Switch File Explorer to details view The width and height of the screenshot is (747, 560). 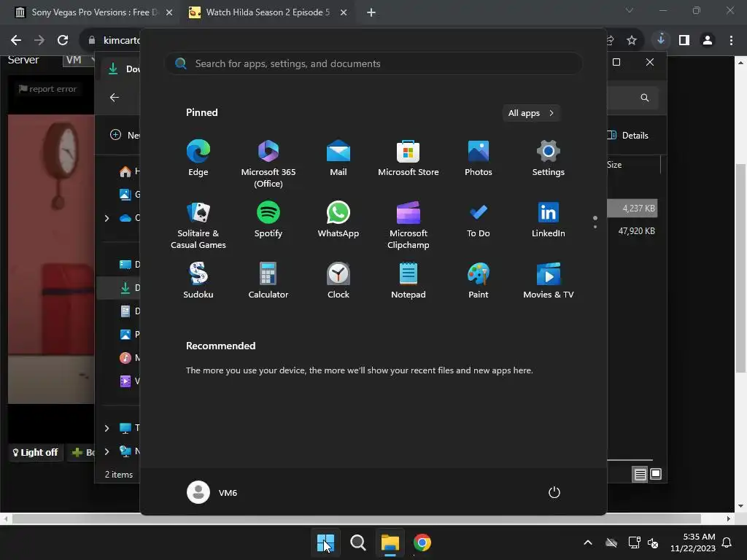(640, 474)
